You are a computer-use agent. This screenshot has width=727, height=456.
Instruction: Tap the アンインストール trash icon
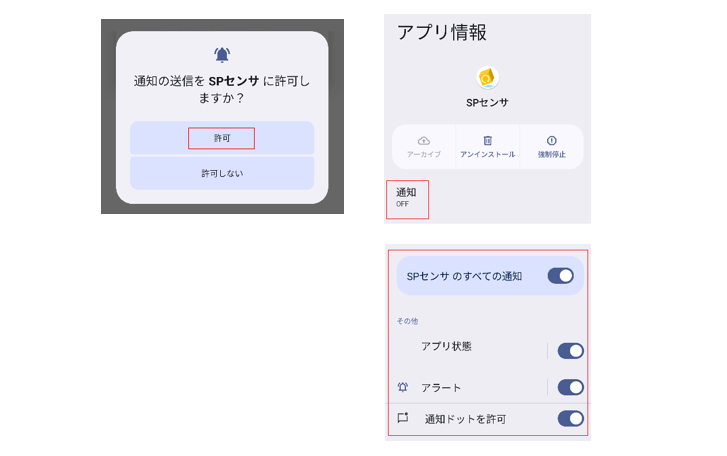pyautogui.click(x=487, y=140)
